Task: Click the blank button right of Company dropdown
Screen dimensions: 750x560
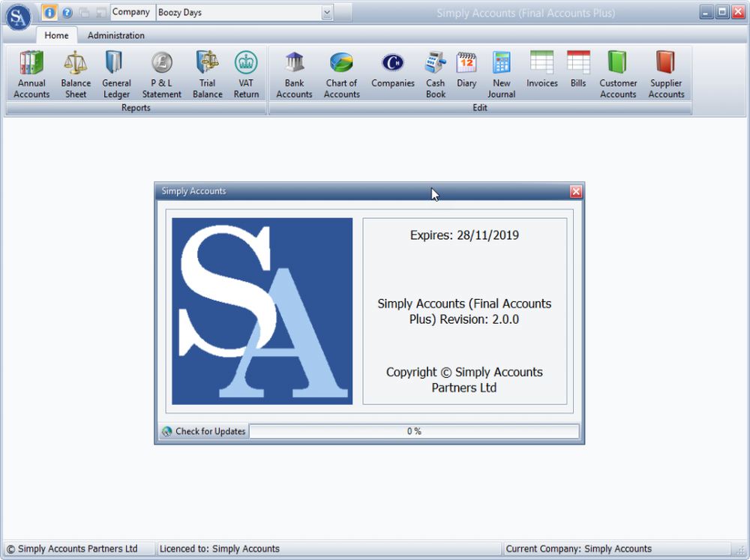Action: [343, 13]
